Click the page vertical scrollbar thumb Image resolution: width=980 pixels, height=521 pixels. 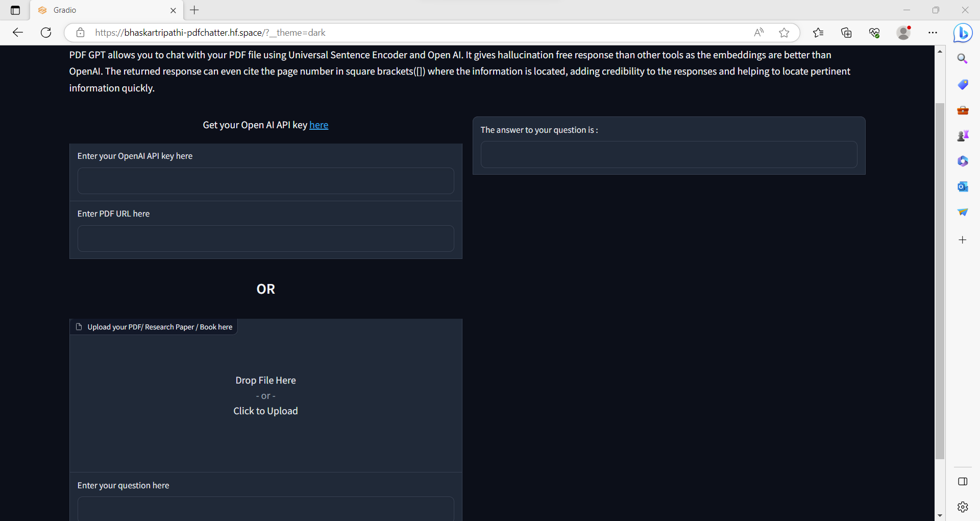coord(940,281)
